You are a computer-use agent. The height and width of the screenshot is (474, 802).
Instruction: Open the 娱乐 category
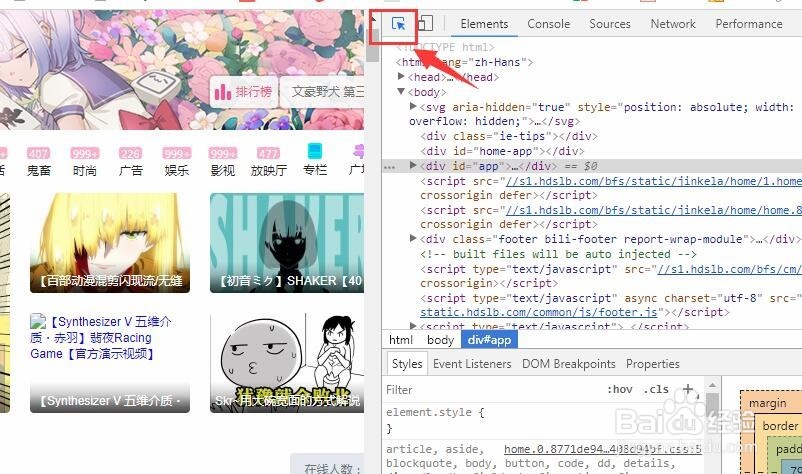[x=176, y=162]
